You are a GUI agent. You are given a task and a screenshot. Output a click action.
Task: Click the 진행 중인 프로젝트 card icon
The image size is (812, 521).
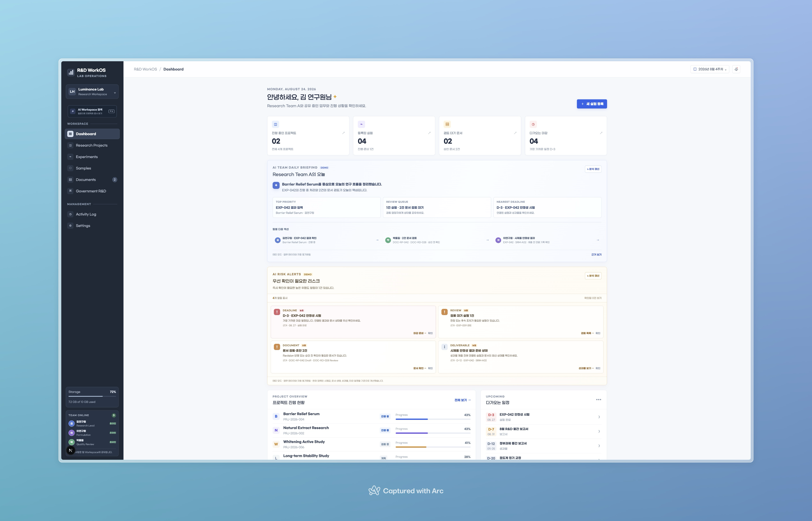click(x=275, y=124)
